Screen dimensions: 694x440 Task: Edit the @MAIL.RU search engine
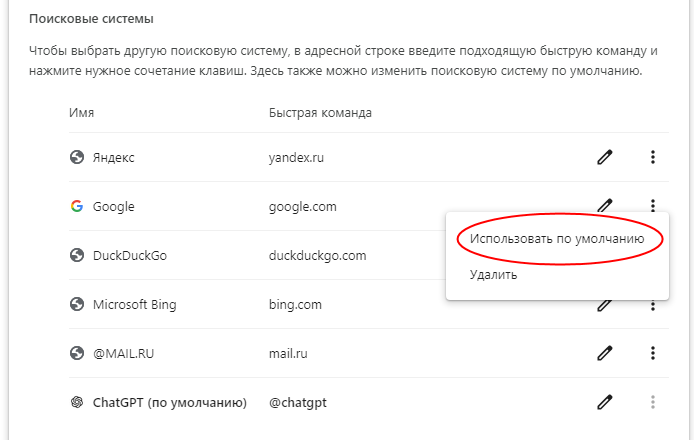605,353
